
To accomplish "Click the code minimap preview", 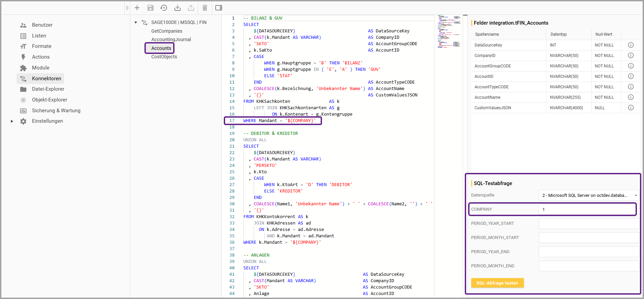I will [x=449, y=31].
